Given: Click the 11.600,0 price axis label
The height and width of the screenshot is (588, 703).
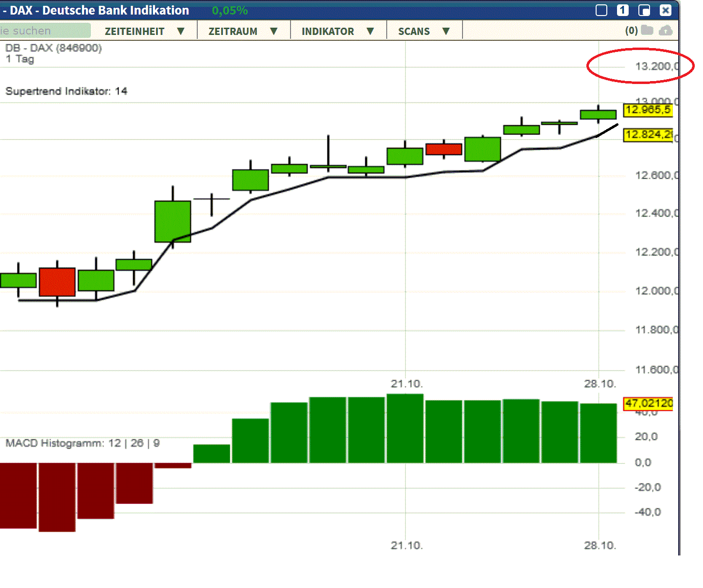Looking at the screenshot, I should tap(657, 370).
